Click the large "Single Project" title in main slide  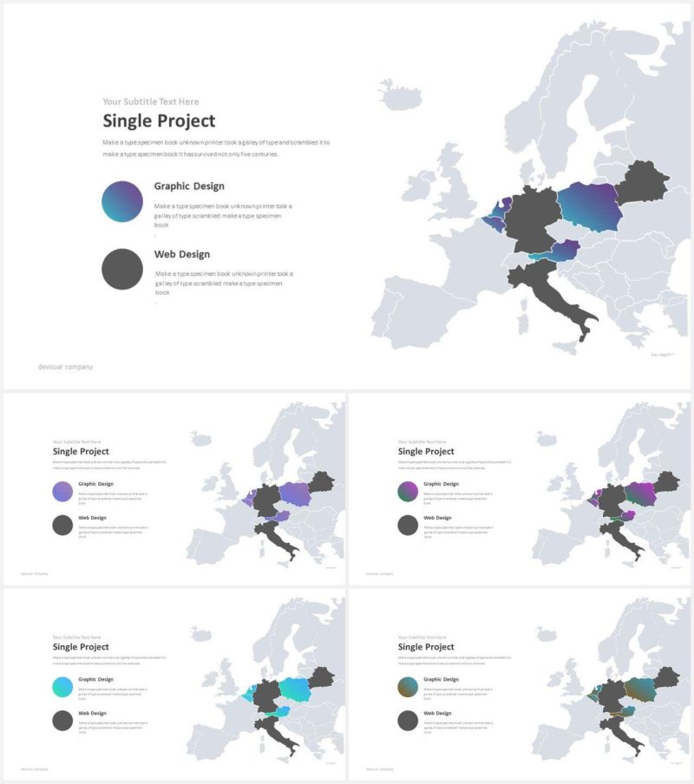coord(159,121)
